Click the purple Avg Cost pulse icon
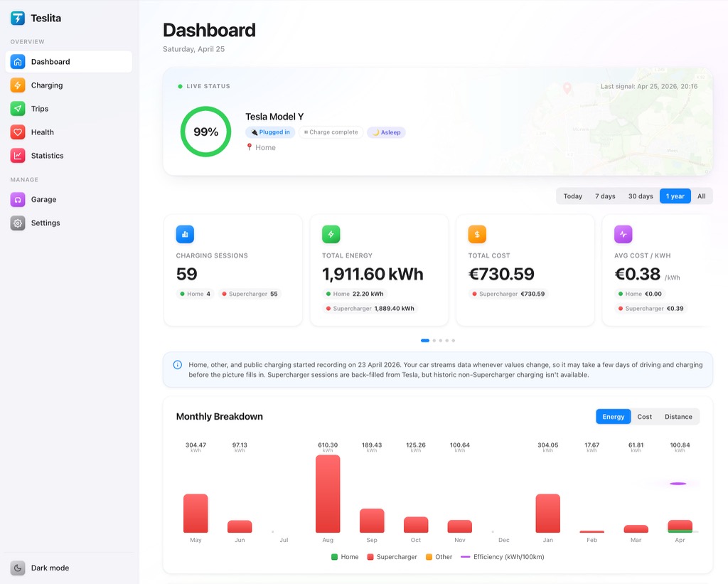Image resolution: width=728 pixels, height=584 pixels. (x=623, y=234)
